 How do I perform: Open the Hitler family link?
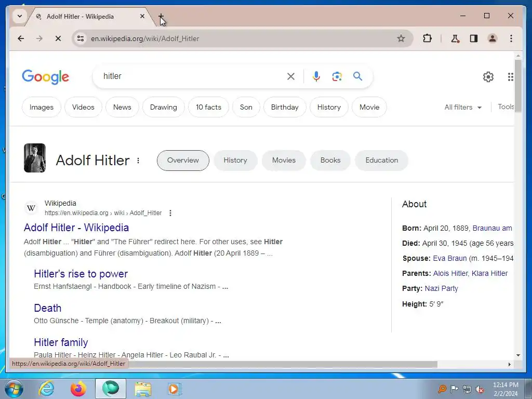tap(61, 342)
